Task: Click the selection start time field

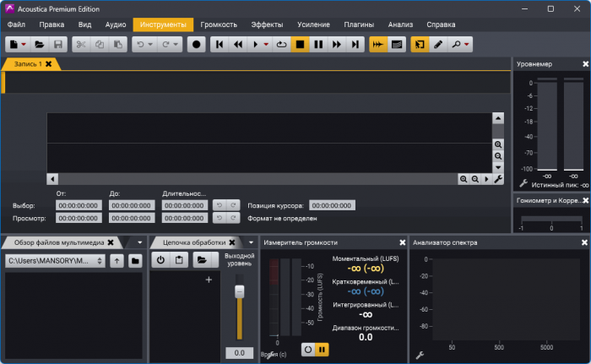Action: pyautogui.click(x=79, y=205)
